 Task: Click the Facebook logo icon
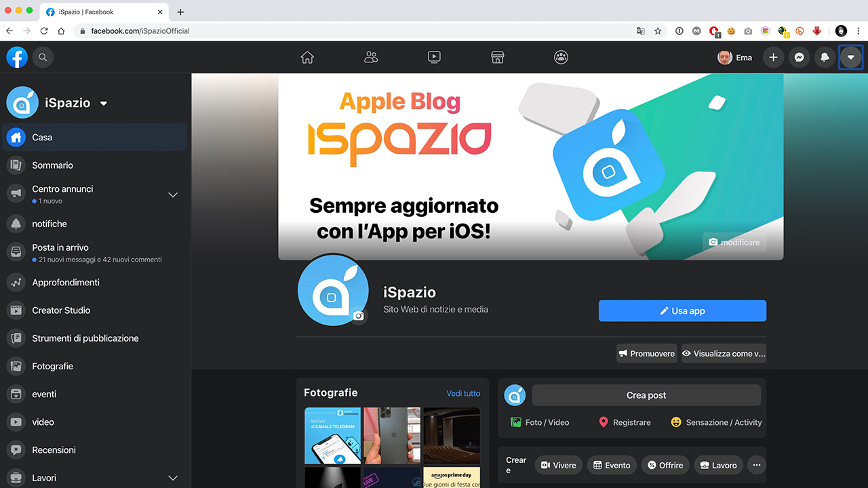pos(17,58)
